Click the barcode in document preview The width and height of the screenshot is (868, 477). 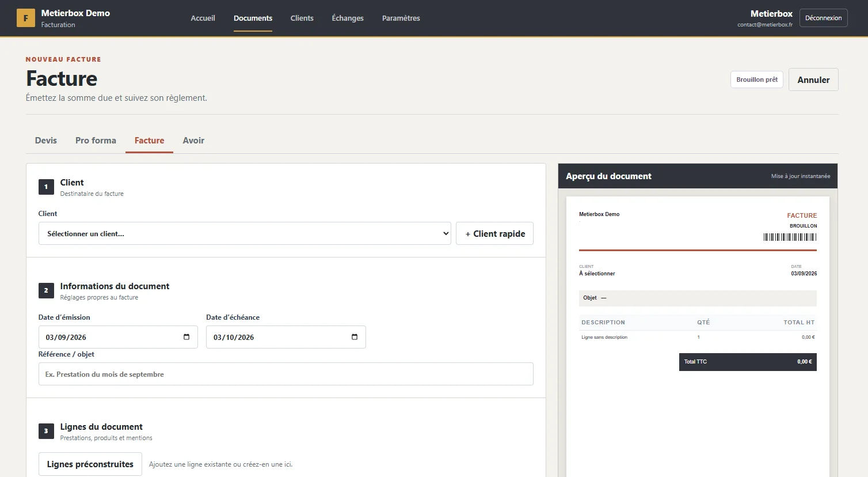click(x=790, y=237)
